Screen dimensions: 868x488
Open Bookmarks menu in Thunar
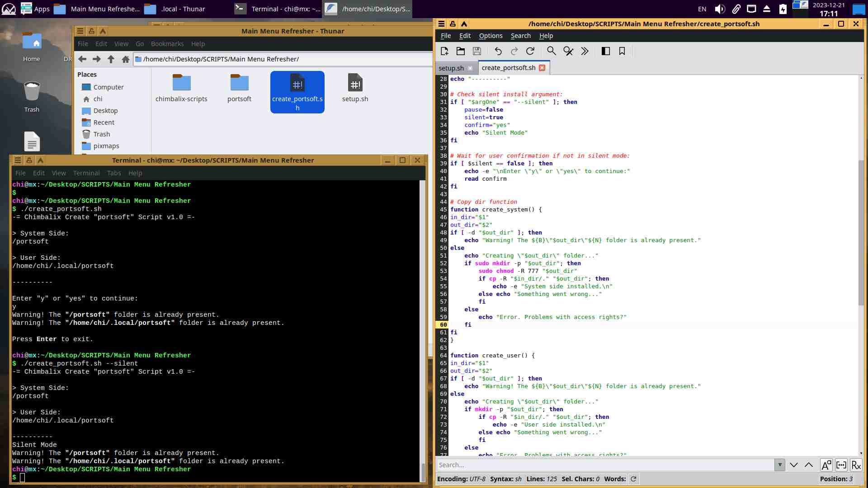click(167, 44)
